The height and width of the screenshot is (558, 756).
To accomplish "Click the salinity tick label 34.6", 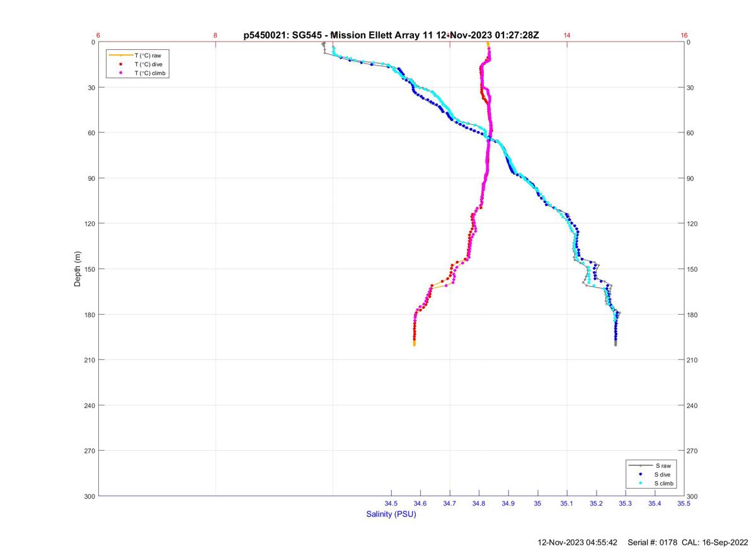I will [420, 504].
